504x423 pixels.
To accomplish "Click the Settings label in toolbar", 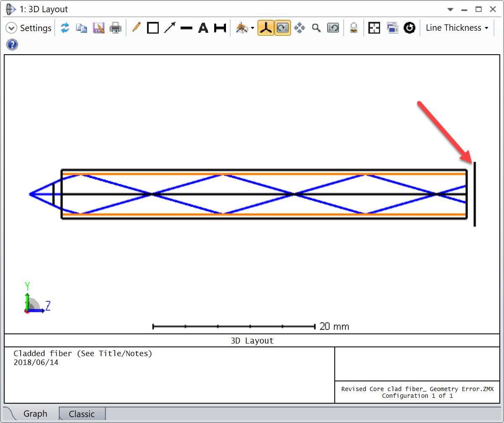I will tap(36, 28).
